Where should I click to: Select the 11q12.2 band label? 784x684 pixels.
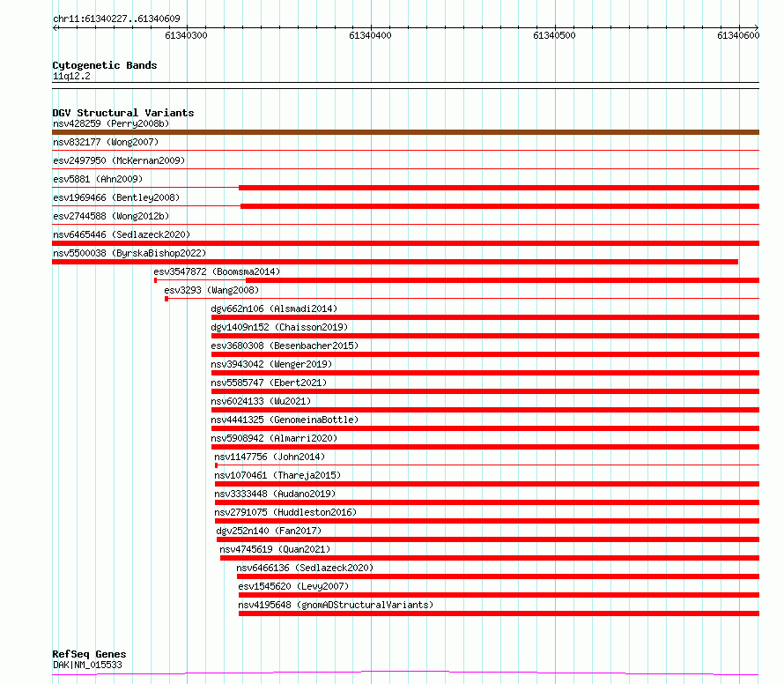[x=71, y=76]
